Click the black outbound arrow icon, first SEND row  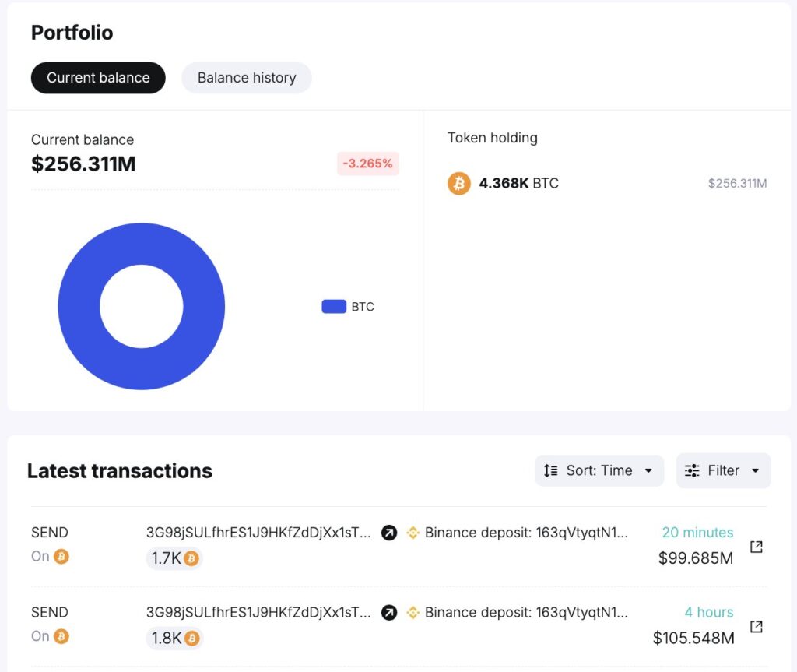pyautogui.click(x=389, y=533)
